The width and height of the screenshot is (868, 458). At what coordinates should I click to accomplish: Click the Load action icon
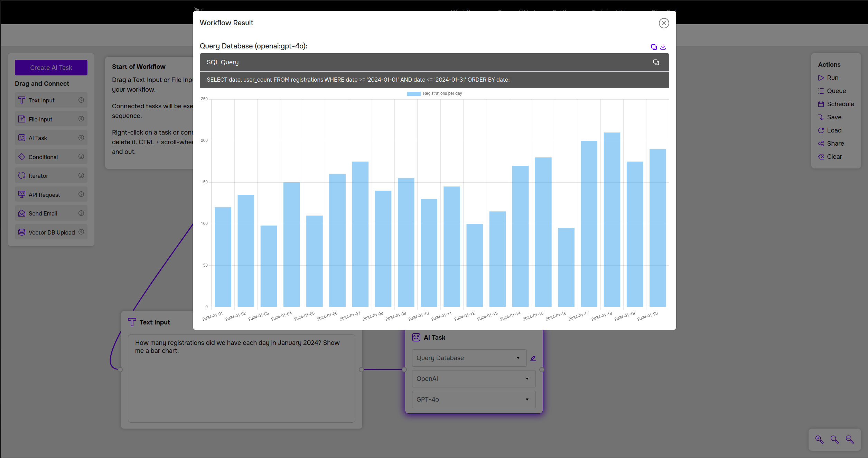(822, 130)
